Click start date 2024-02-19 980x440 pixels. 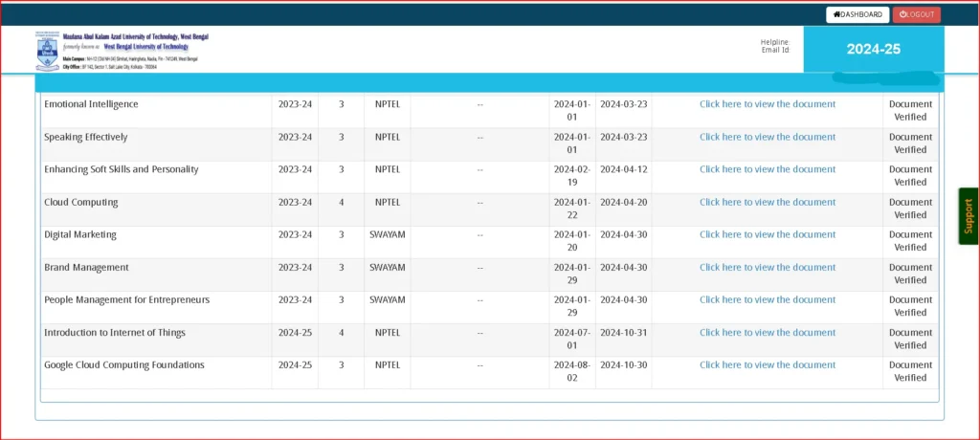pyautogui.click(x=572, y=176)
